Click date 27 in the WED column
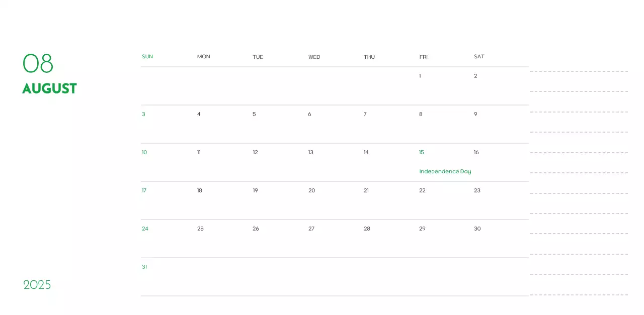644x315 pixels. coord(311,228)
